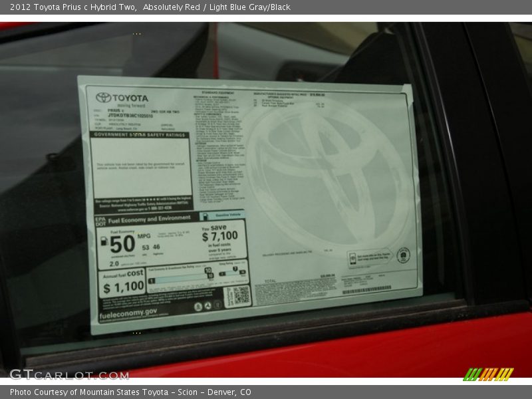532x399 pixels.
Task: Click the barcode at the sticker bottom right
Action: 366,290
